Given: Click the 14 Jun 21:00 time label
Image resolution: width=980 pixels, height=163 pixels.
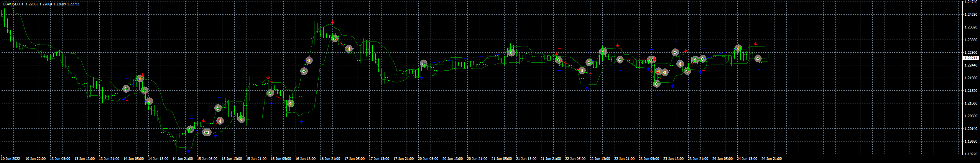Looking at the screenshot, I should (x=183, y=158).
